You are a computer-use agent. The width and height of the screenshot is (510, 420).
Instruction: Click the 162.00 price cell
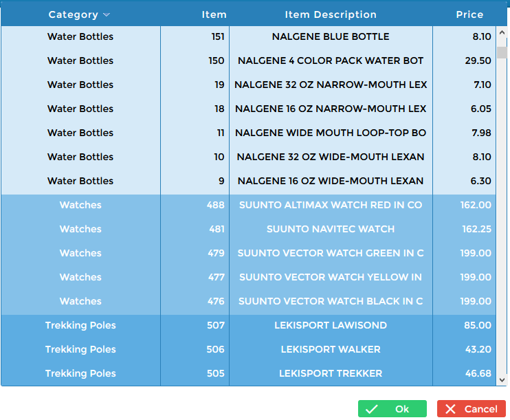click(x=465, y=205)
